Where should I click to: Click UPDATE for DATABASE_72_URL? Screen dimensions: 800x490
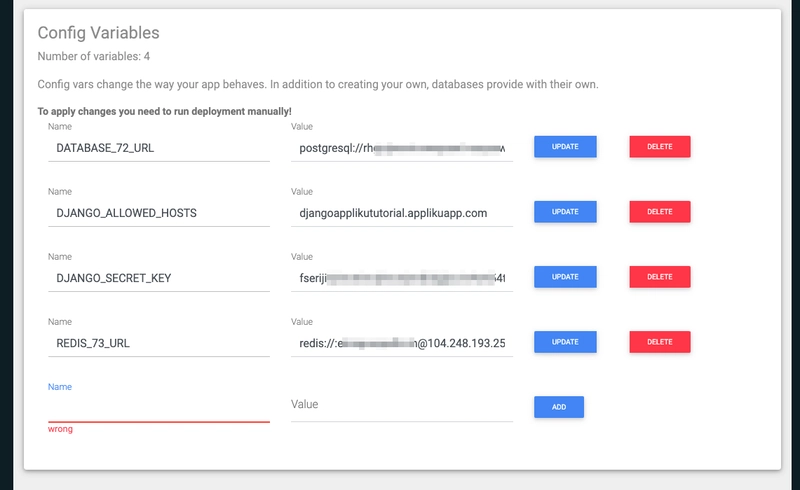(565, 146)
